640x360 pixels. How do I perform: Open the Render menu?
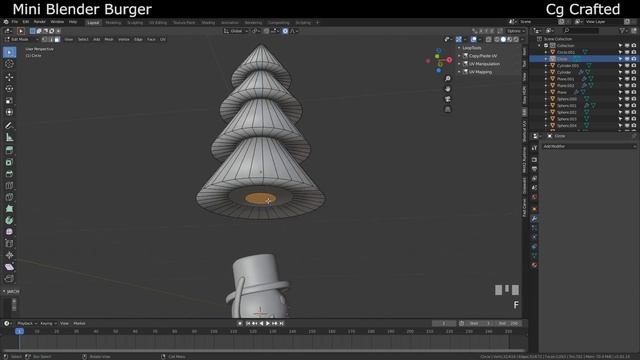(x=40, y=22)
